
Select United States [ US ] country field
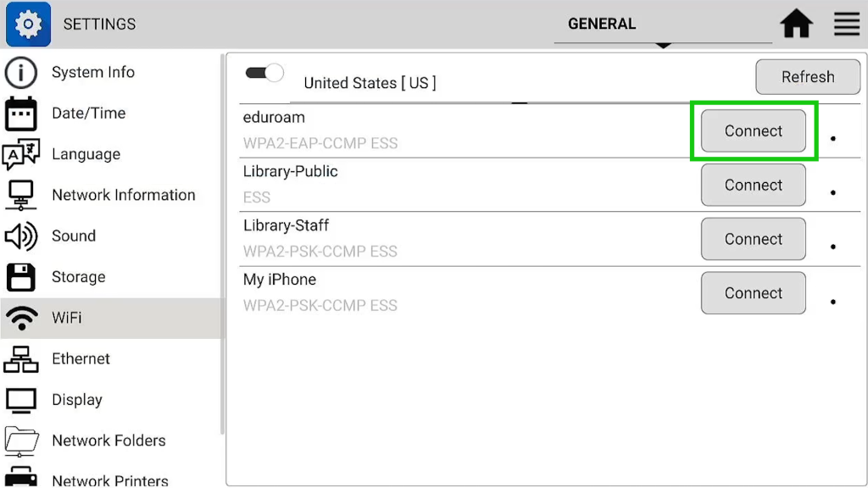(x=370, y=83)
